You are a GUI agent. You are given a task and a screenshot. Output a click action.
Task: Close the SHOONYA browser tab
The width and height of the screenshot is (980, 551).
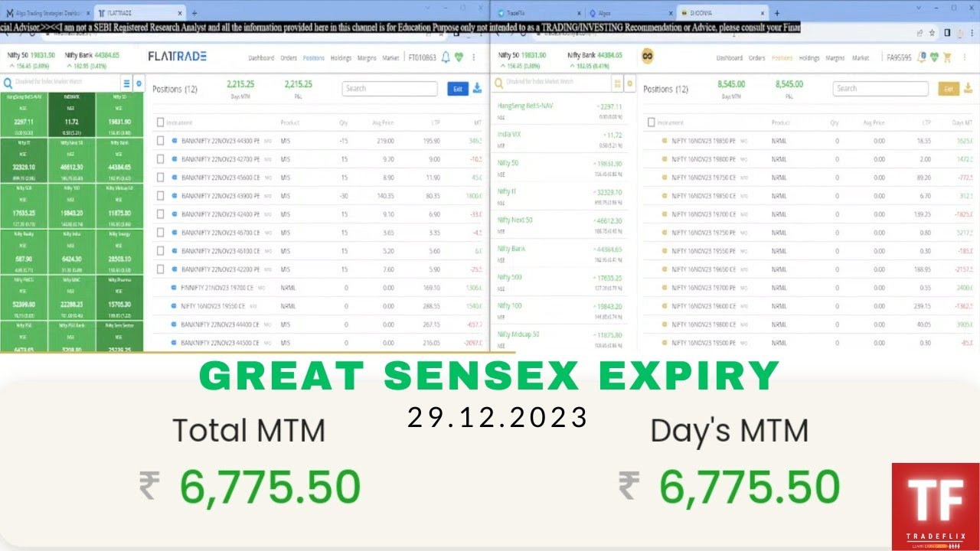tap(763, 14)
